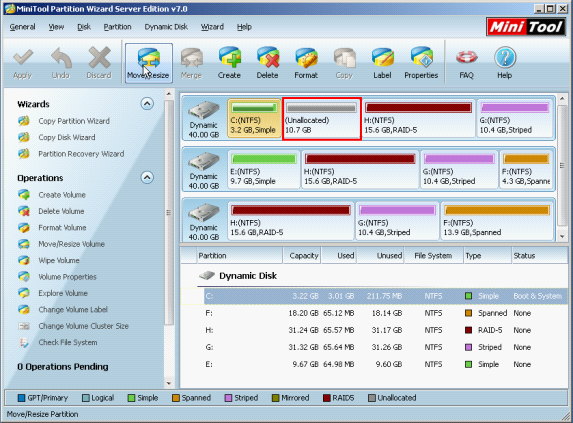Click Create Volume operation

click(x=62, y=195)
